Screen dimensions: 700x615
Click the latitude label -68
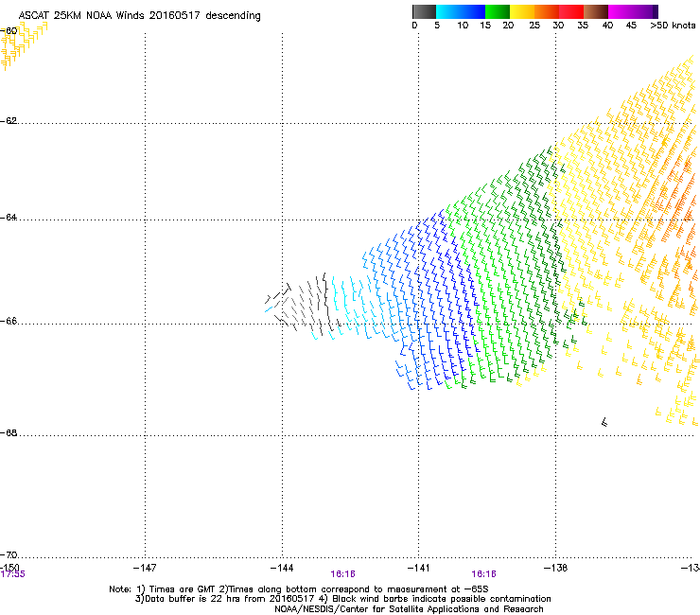[x=9, y=432]
